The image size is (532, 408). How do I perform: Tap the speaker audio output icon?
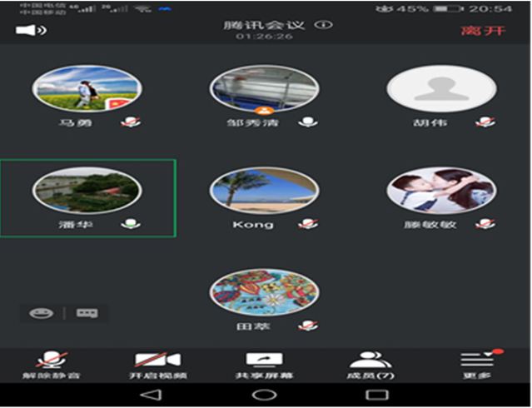(31, 31)
